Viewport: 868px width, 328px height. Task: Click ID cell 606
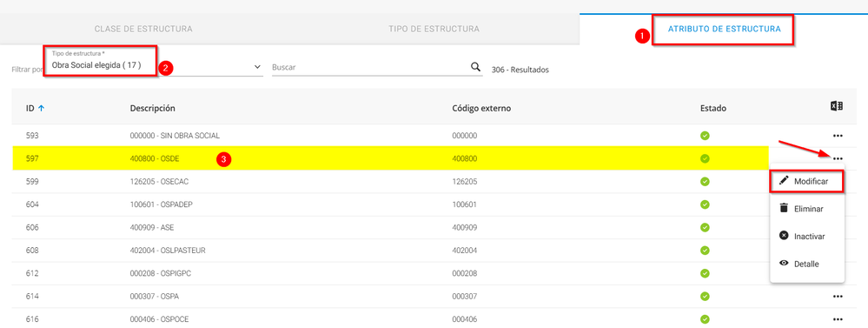[x=32, y=227]
